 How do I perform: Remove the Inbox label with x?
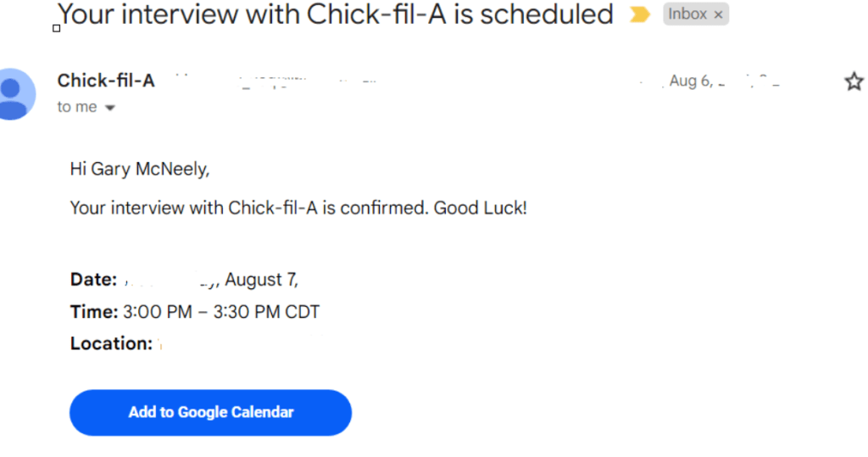coord(719,14)
